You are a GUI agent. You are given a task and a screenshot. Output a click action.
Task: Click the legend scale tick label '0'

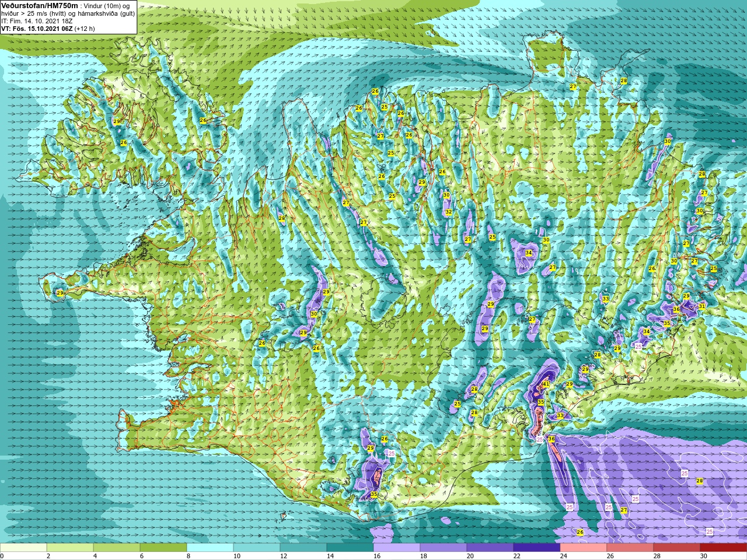tap(2, 556)
